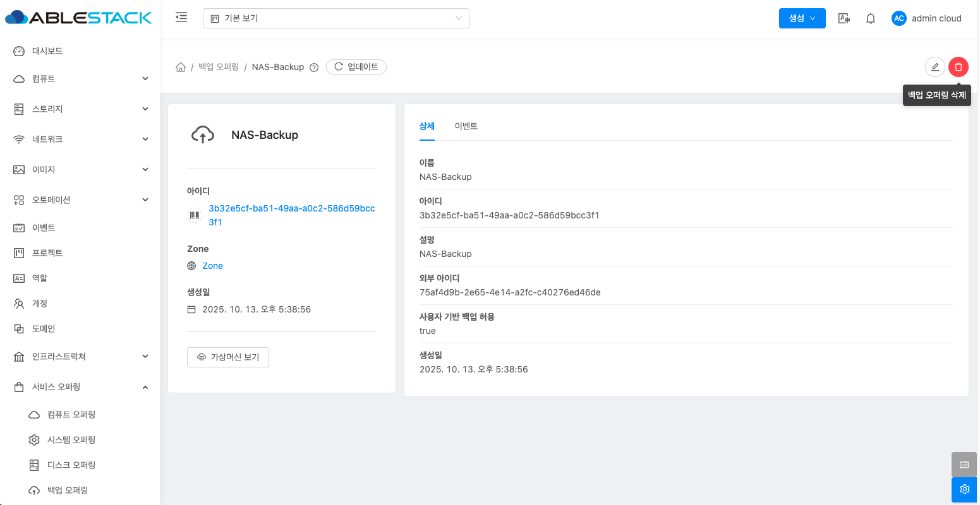980x505 pixels.
Task: Open the notifications bell
Action: (x=871, y=18)
